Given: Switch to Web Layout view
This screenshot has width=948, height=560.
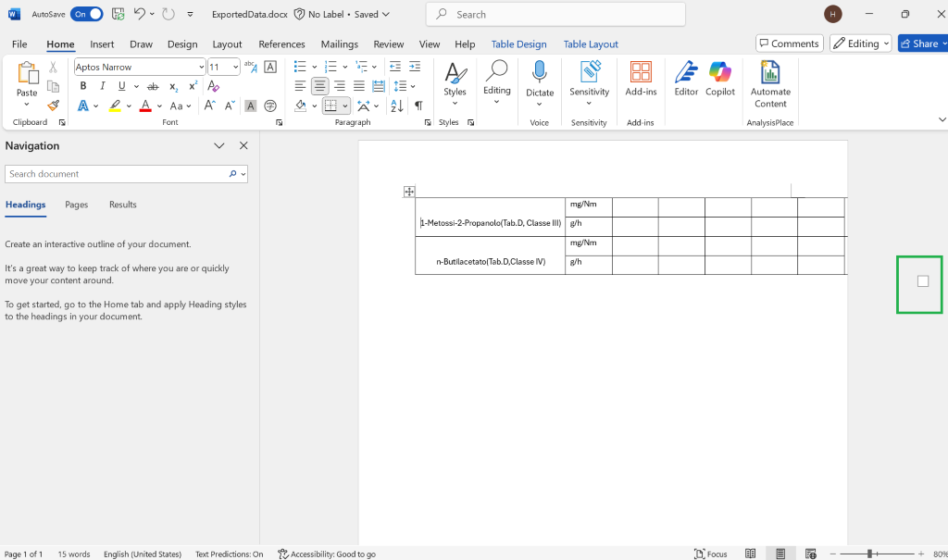Looking at the screenshot, I should click(x=811, y=554).
